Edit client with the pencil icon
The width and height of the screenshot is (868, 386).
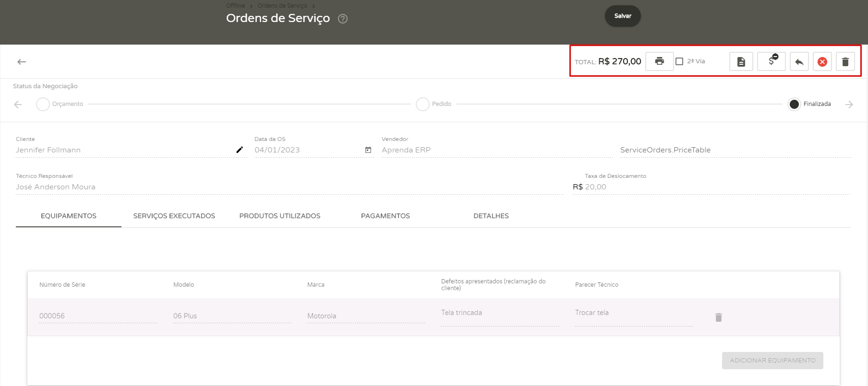click(240, 150)
